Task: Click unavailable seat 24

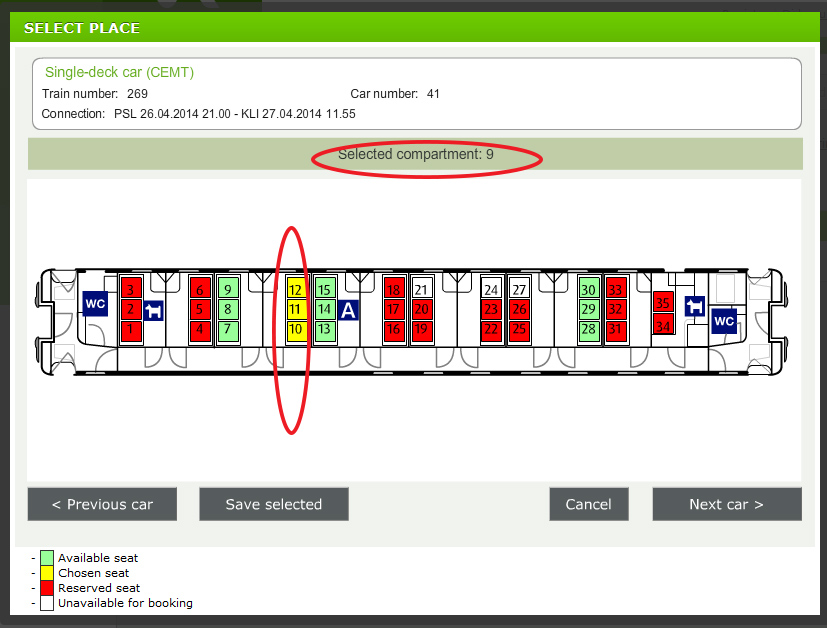Action: [x=492, y=289]
